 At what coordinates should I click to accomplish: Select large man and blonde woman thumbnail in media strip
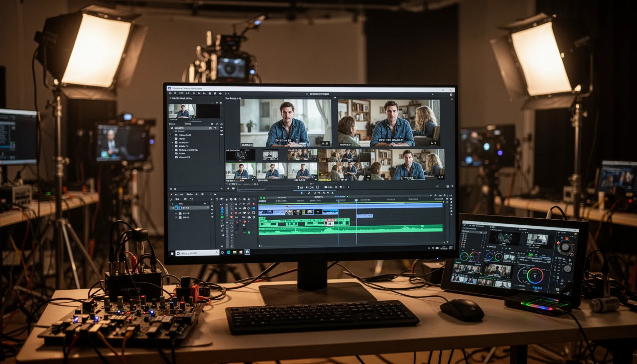tap(408, 164)
